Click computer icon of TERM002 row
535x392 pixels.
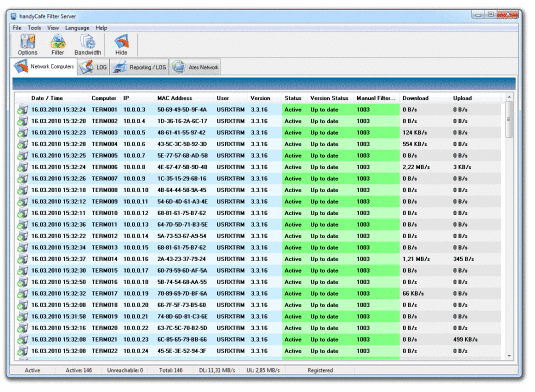(x=23, y=121)
